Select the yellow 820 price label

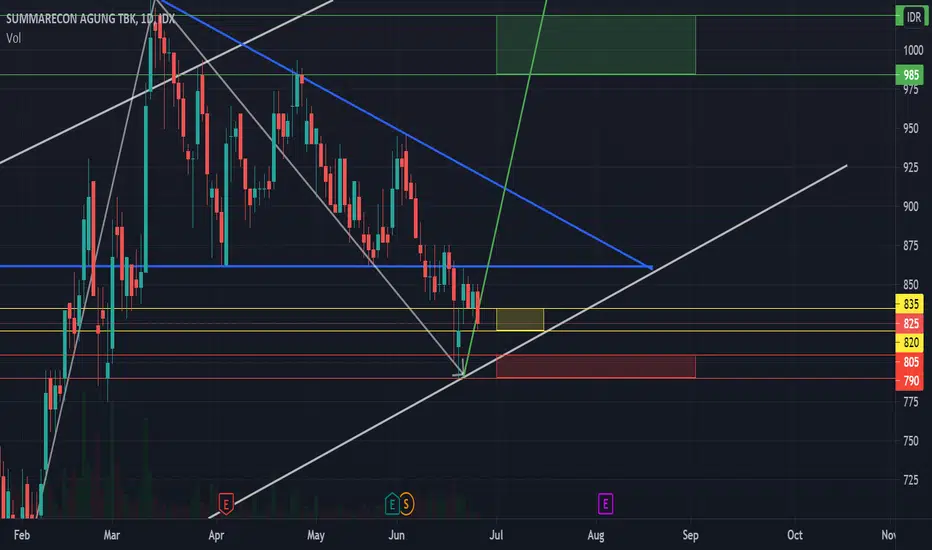910,342
